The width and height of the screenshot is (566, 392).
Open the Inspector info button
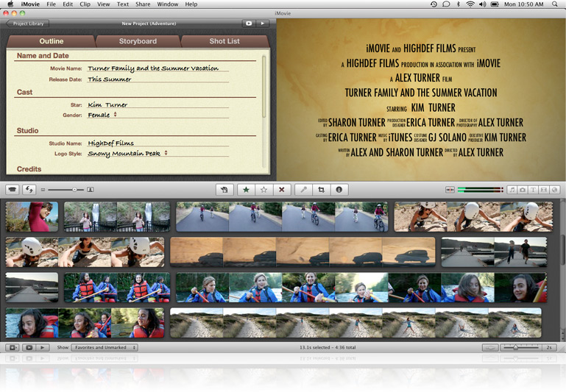click(339, 190)
